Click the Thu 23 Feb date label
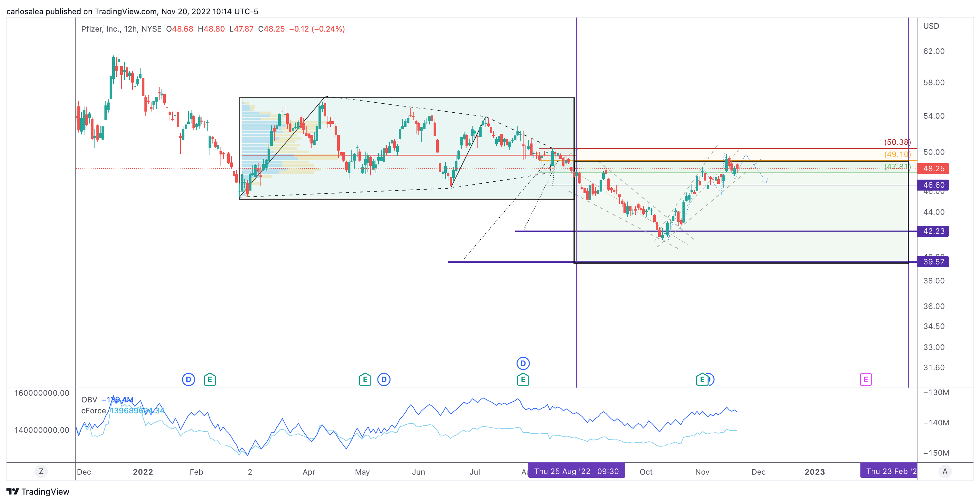Screen dimensions: 980x503 (889, 471)
